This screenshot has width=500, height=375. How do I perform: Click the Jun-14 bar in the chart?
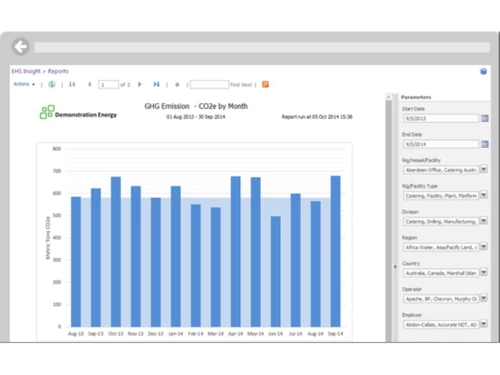click(x=276, y=271)
